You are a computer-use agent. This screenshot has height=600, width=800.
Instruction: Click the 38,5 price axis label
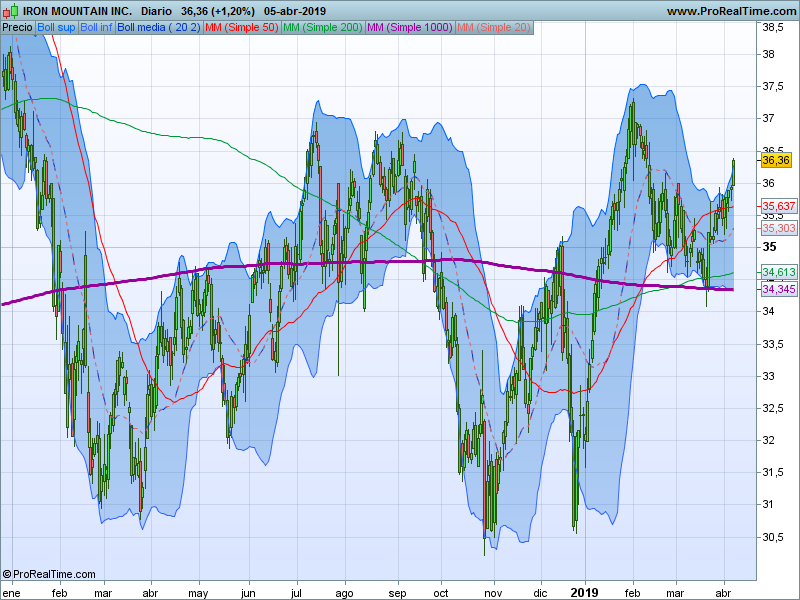(772, 28)
